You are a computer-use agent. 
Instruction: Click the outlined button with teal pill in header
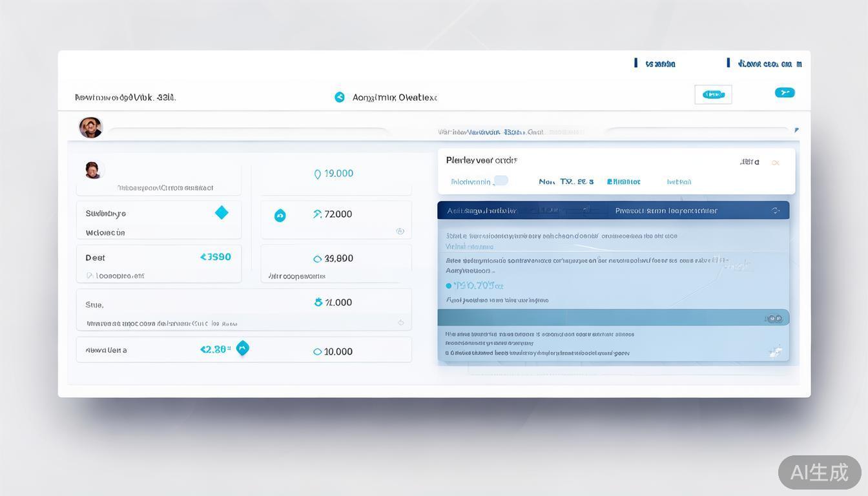tap(713, 94)
